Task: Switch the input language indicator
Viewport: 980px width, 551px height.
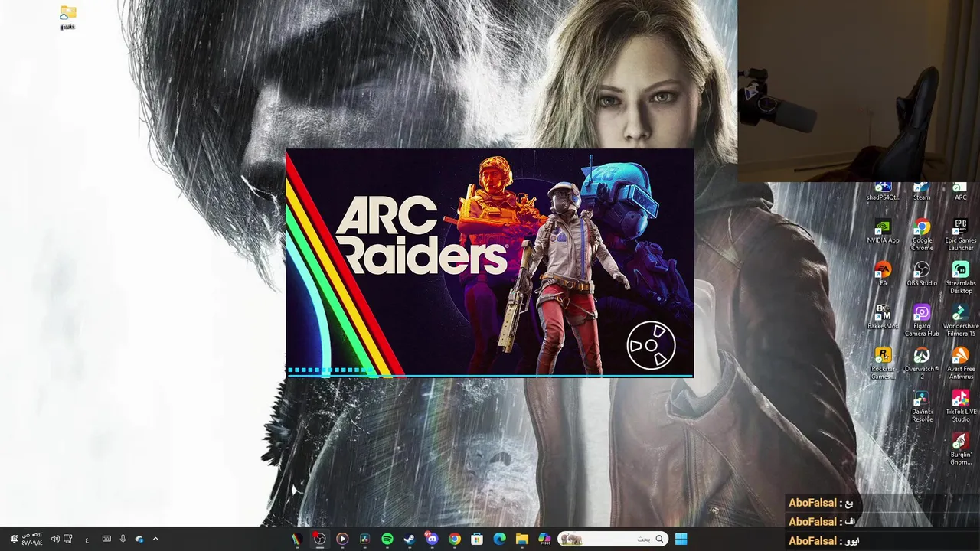Action: pos(87,539)
